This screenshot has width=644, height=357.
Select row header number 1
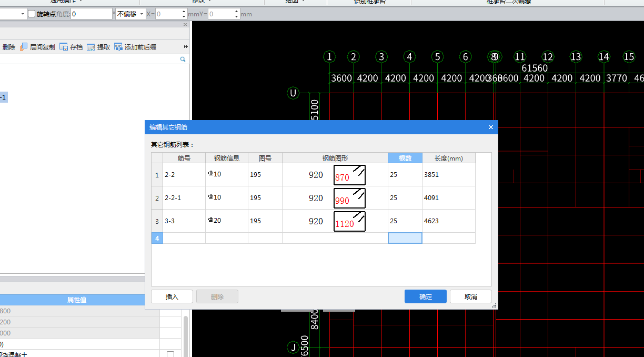click(157, 175)
